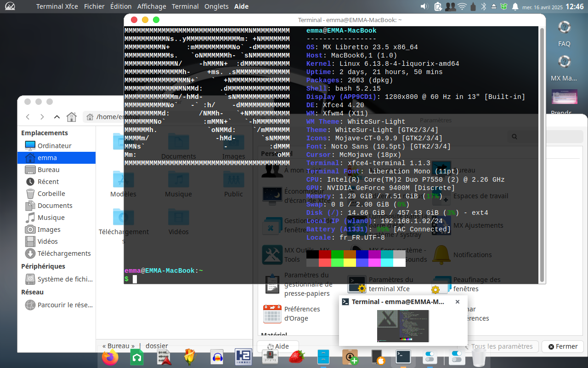Click the Tous les paramètres button
588x368 pixels.
tap(498, 346)
